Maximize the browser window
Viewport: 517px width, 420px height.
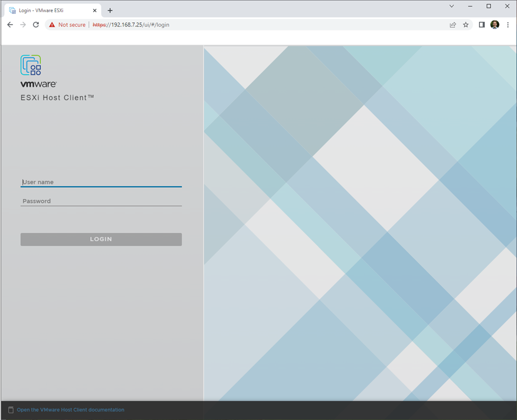click(489, 6)
